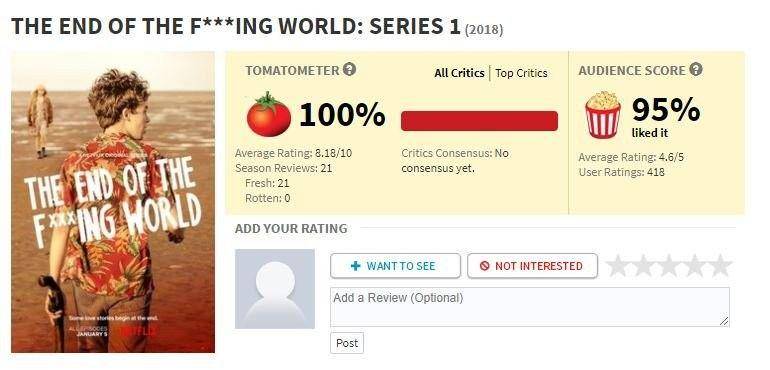Image resolution: width=770 pixels, height=370 pixels.
Task: Click the textarea resize grip corner
Action: [724, 321]
